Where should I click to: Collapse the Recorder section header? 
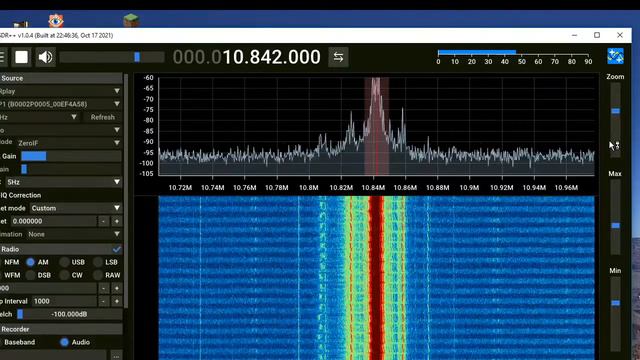61,329
